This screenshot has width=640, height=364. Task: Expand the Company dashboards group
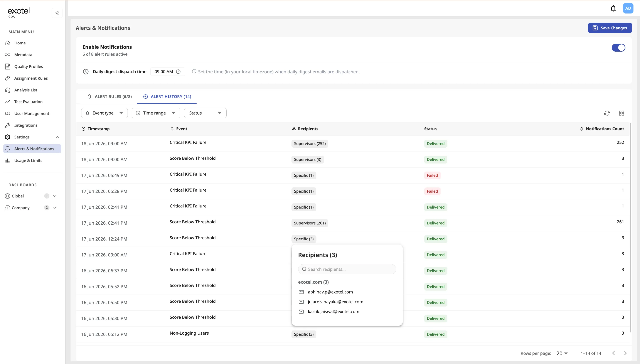[x=55, y=208]
